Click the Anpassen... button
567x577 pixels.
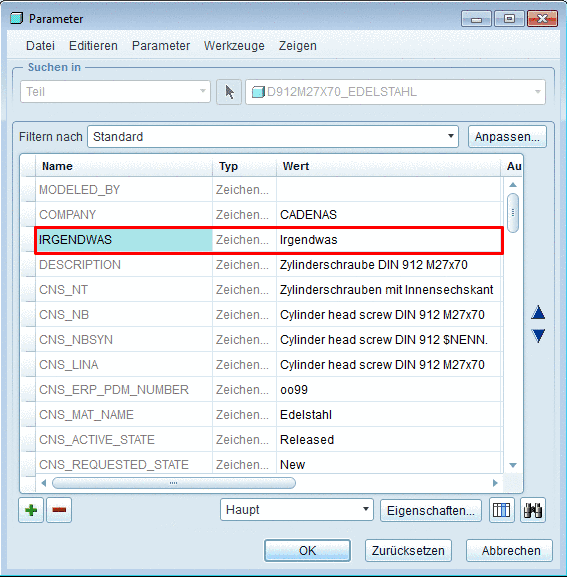(x=507, y=137)
